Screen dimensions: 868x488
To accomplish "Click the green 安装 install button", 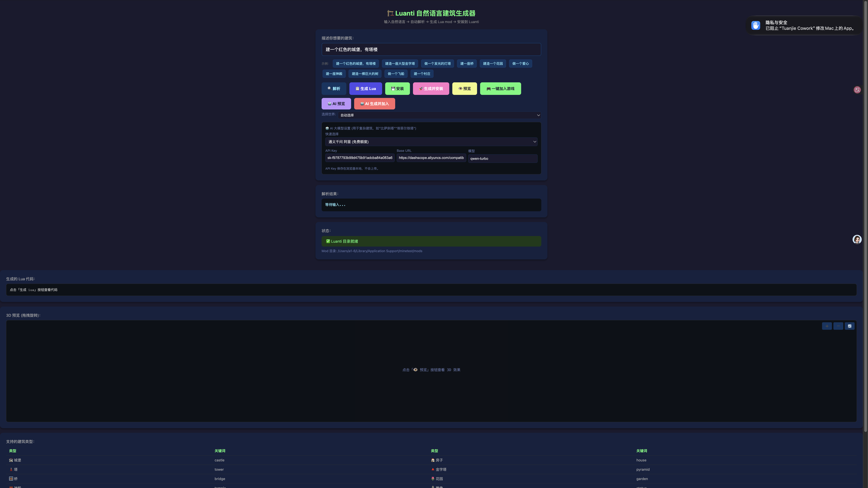I will [397, 89].
